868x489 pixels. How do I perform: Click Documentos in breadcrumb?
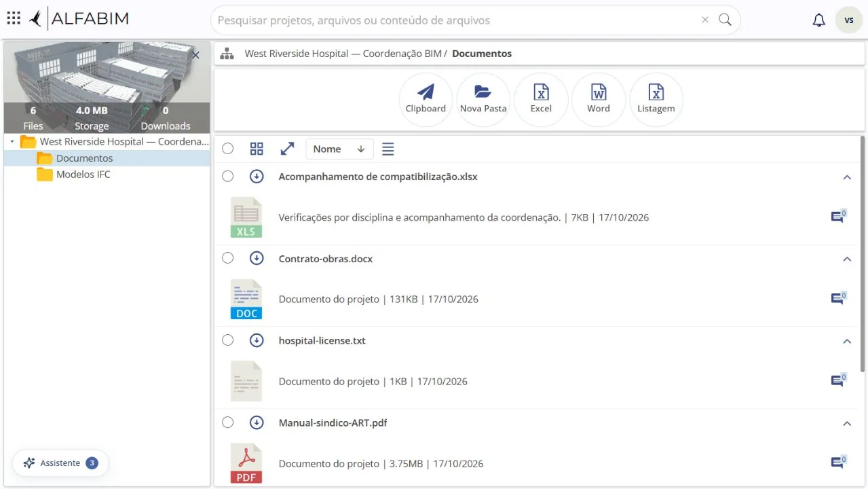point(482,54)
